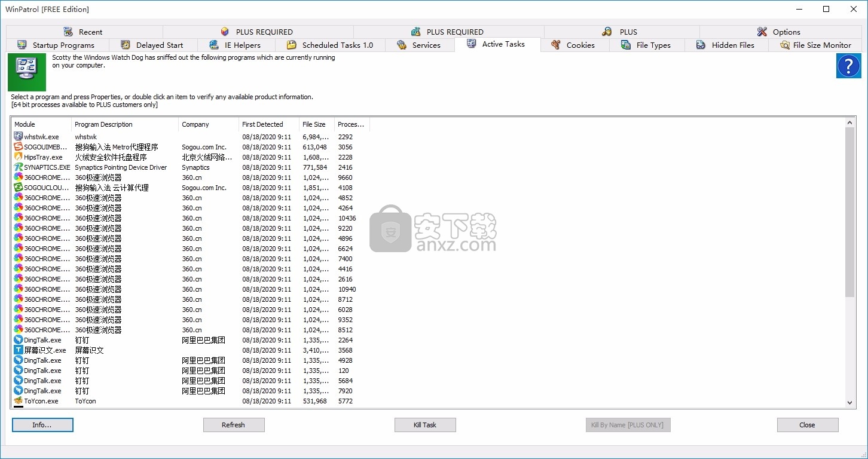Click the SYNAPTICS.EXE process icon
Image resolution: width=868 pixels, height=459 pixels.
coord(19,167)
